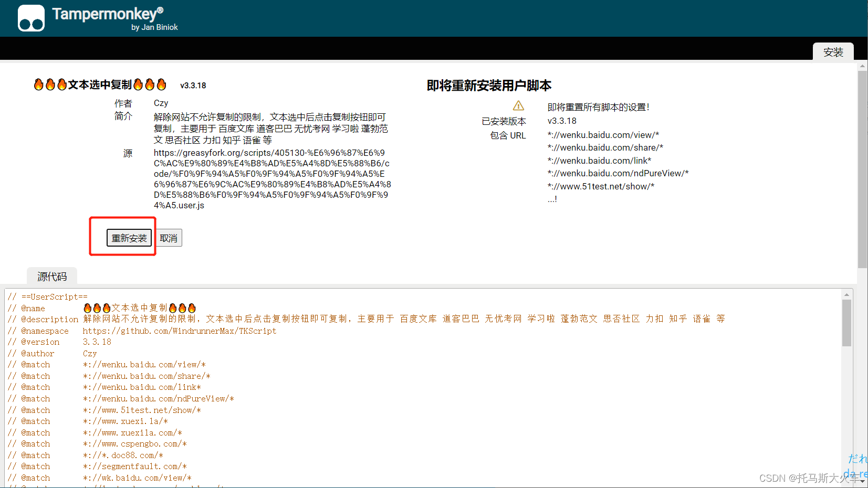Viewport: 868px width, 488px height.
Task: Click the @author Czy line in the source
Action: [x=52, y=354]
